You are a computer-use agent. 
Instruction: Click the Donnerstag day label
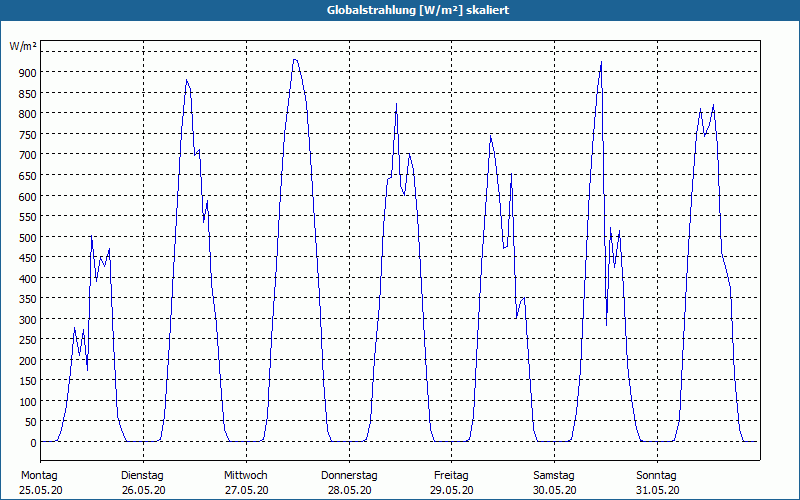(x=349, y=476)
